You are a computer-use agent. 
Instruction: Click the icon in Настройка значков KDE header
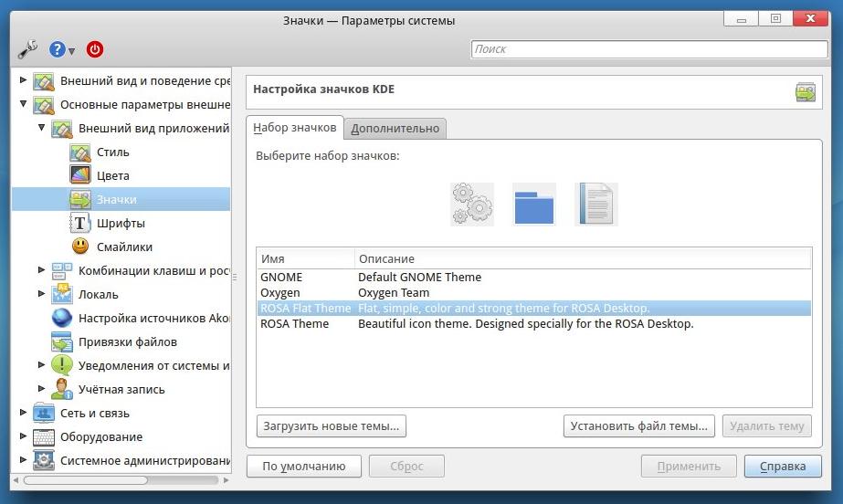[806, 92]
